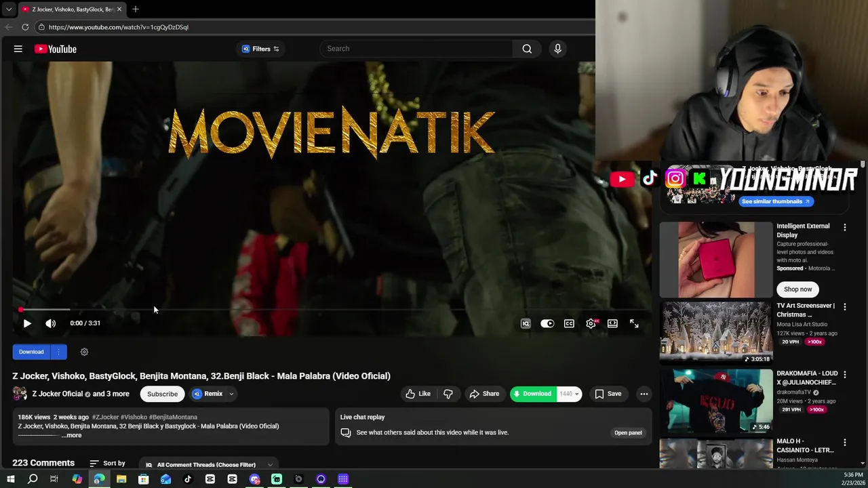Dislike the video
Viewport: 868px width, 488px height.
tap(448, 394)
